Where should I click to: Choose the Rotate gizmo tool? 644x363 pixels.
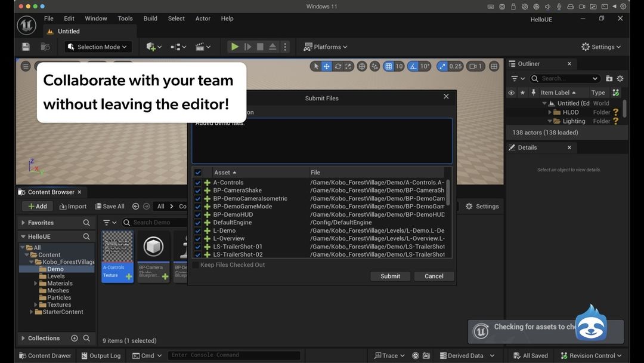[338, 66]
